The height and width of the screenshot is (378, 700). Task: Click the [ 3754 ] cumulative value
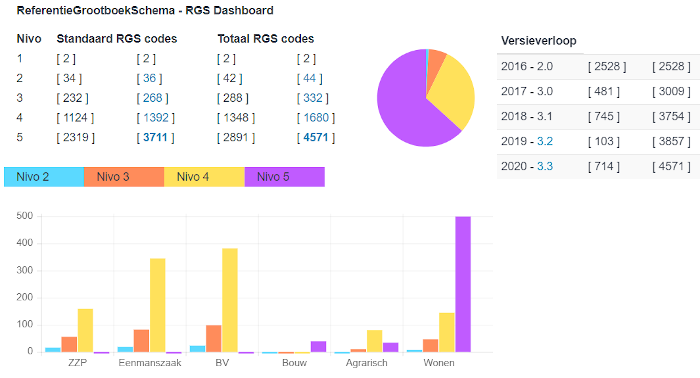[671, 116]
